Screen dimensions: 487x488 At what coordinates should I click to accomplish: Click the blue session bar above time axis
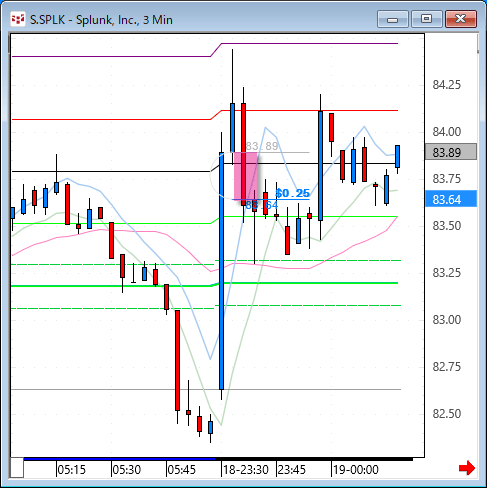click(x=119, y=459)
